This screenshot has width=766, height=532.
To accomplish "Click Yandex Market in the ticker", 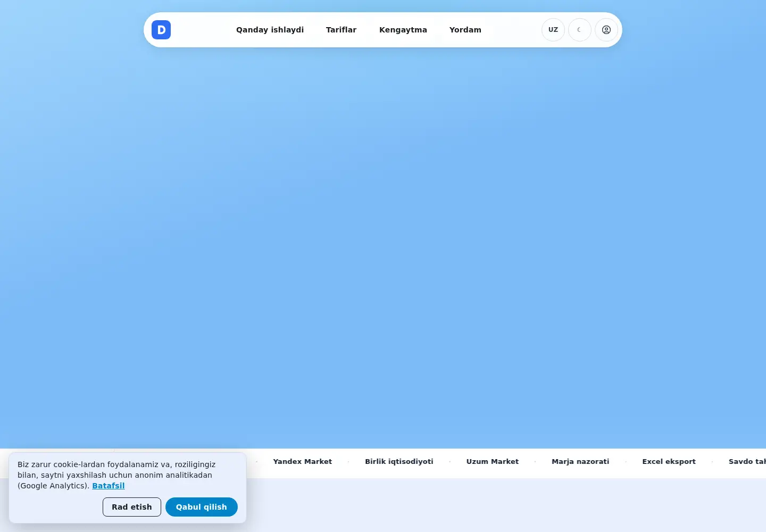I will tap(303, 462).
